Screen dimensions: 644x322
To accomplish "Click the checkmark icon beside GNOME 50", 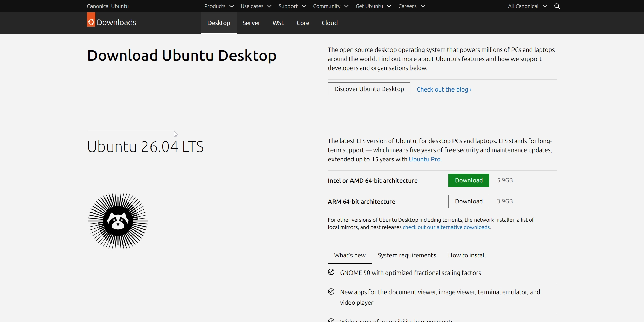I will pyautogui.click(x=331, y=272).
